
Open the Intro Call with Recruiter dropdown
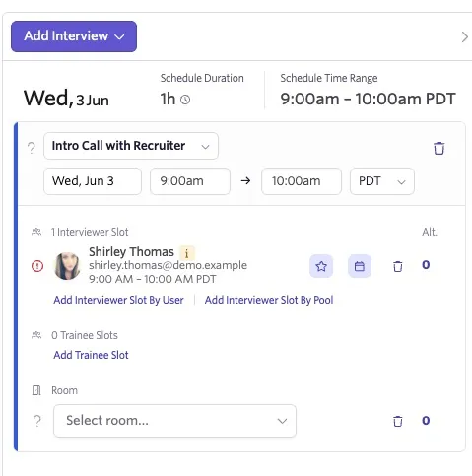point(131,146)
